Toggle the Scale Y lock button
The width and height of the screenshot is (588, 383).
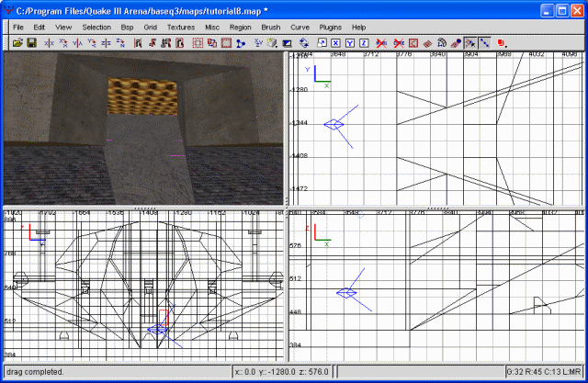(350, 43)
